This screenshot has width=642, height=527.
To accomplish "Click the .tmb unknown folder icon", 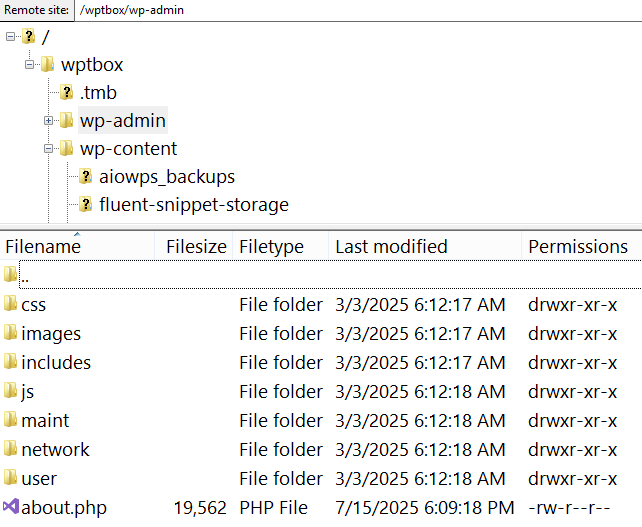I will click(66, 92).
